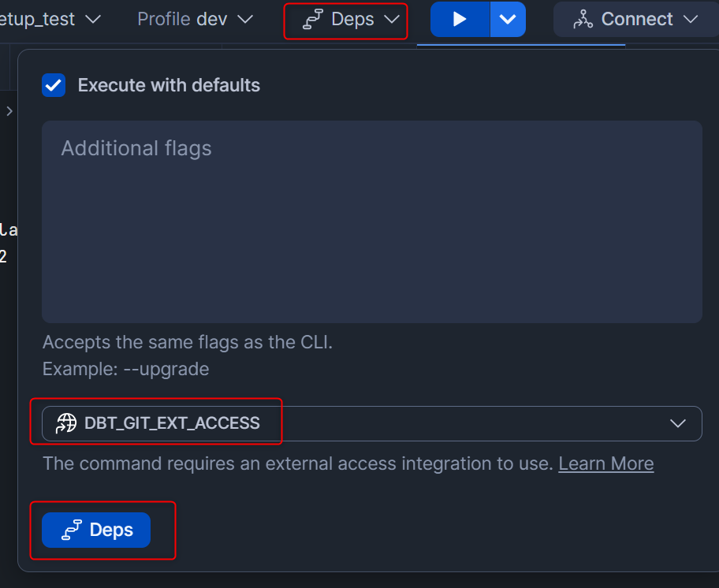This screenshot has width=719, height=588.
Task: Open the setup_test project selector chevron
Action: [93, 19]
